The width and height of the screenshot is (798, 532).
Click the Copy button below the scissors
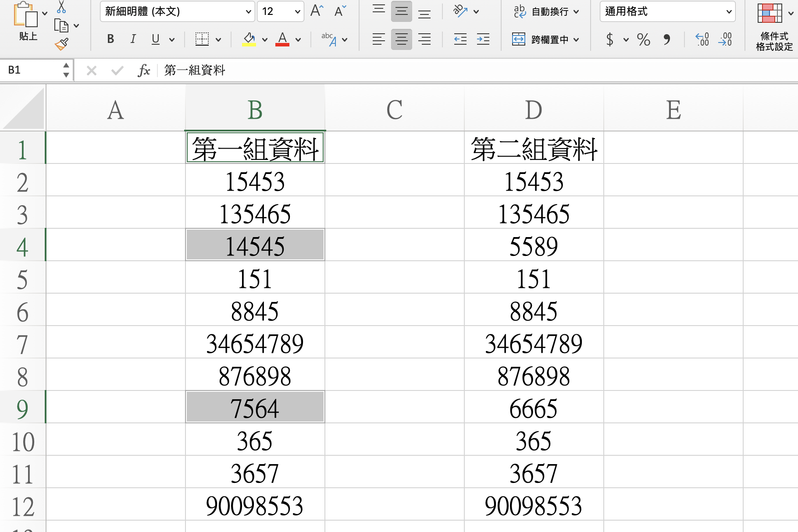point(62,25)
